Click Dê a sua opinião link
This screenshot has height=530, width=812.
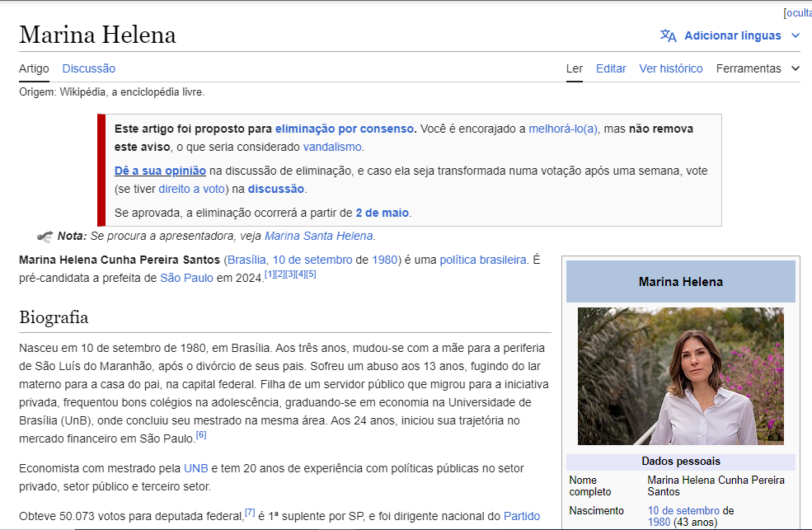160,171
